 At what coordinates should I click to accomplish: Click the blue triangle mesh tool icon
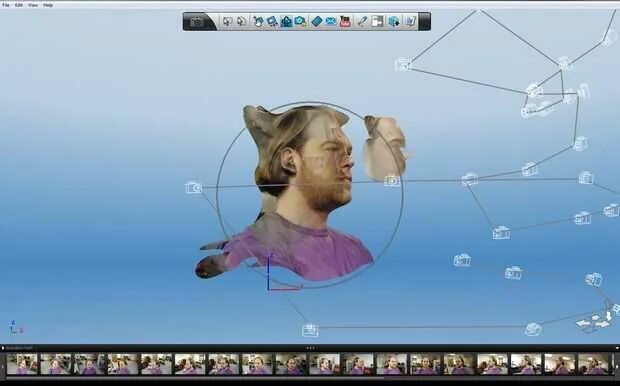coord(286,21)
